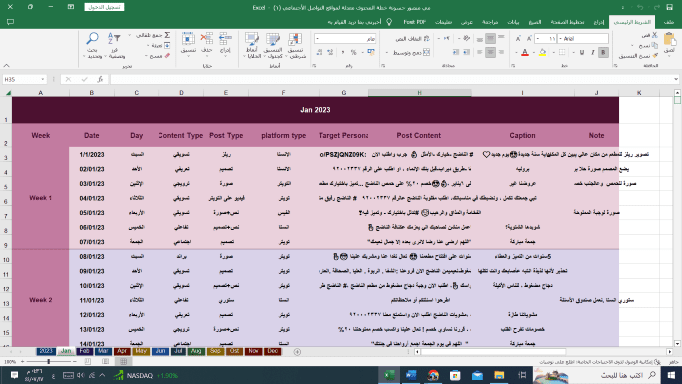Open Format as Table gallery
Screen dimensions: 682x384
273,45
